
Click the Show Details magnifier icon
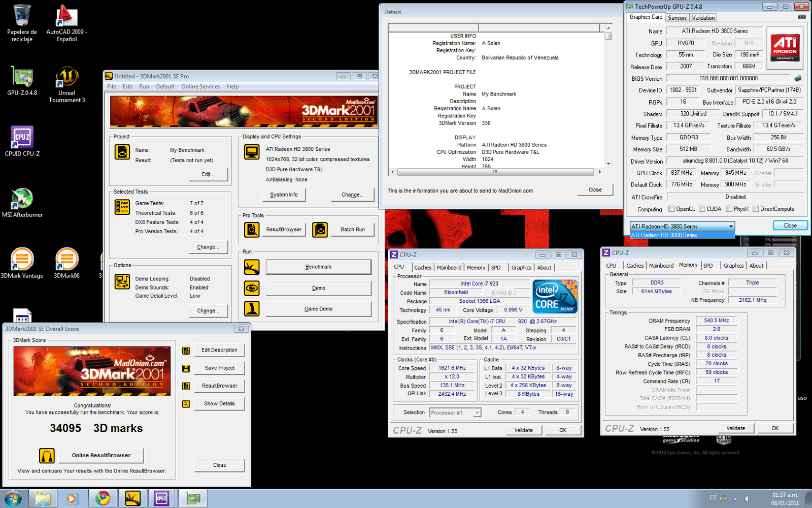click(x=186, y=404)
